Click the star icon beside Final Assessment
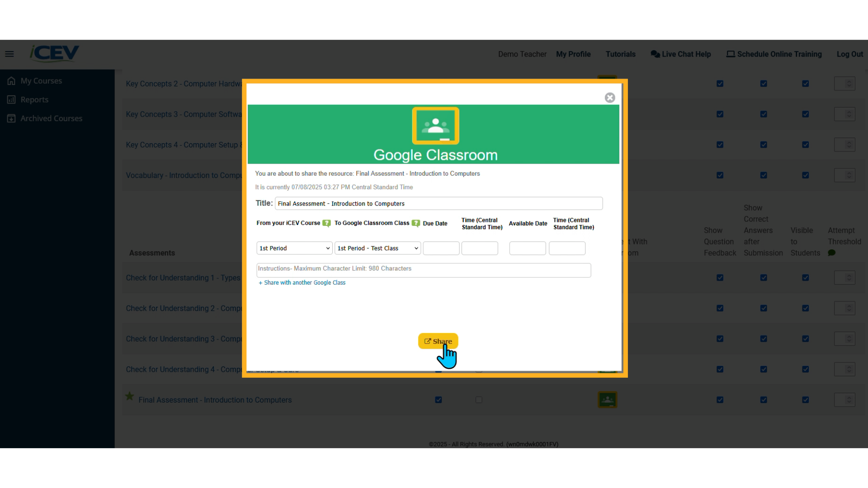 [130, 396]
